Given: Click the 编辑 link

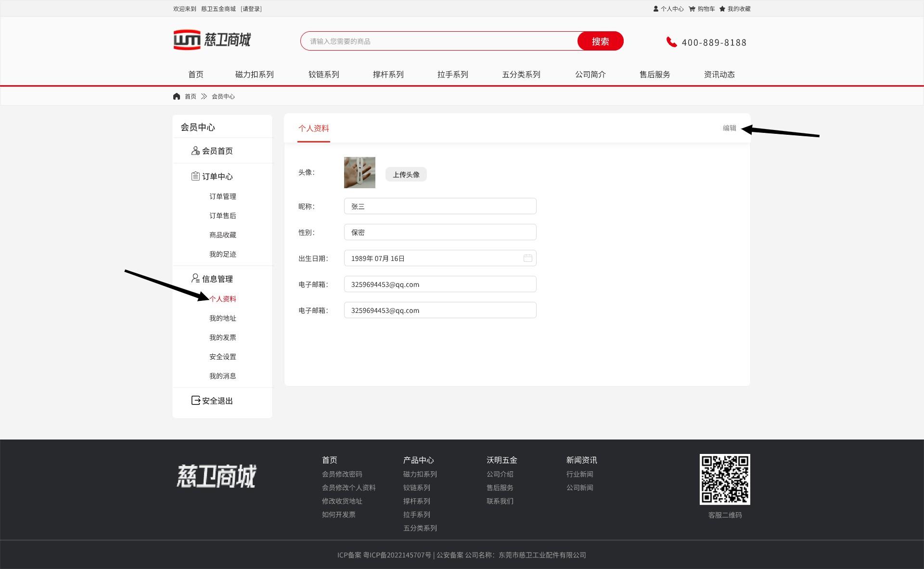Looking at the screenshot, I should point(729,128).
